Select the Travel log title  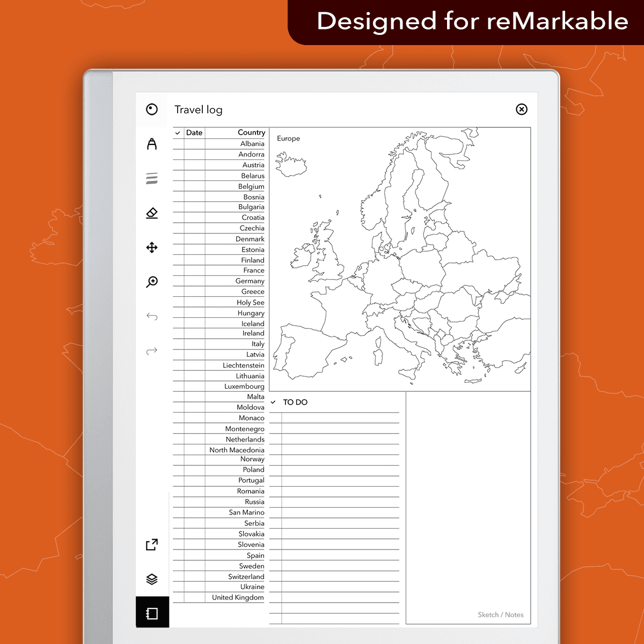tap(197, 109)
